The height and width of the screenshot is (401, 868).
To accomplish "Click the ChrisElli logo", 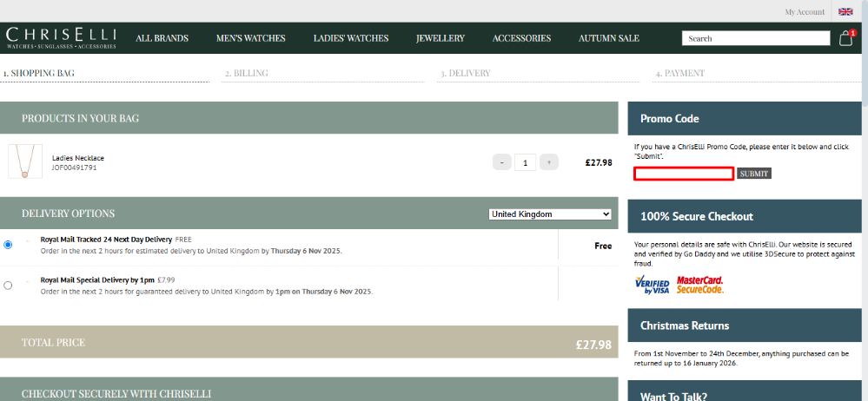I will [x=62, y=38].
